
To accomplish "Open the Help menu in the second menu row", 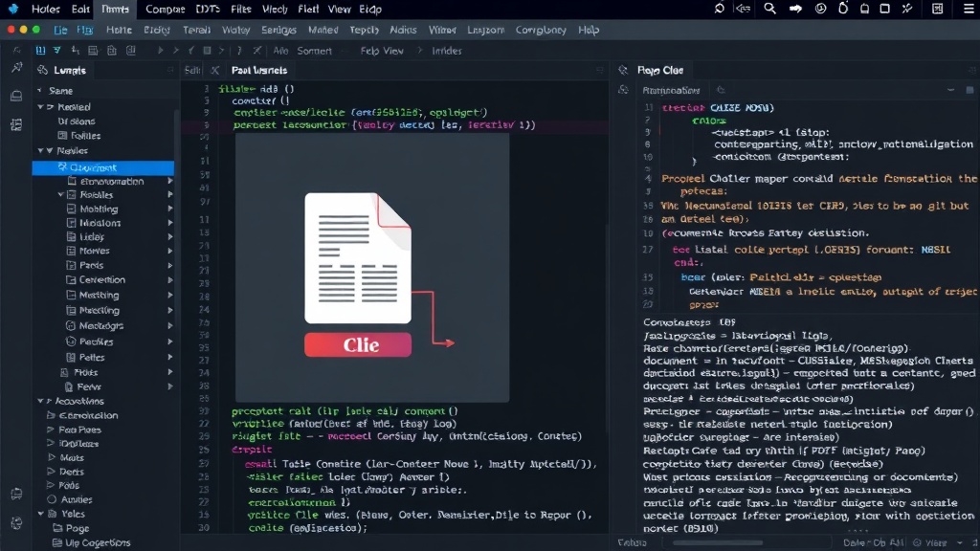I will tap(589, 30).
